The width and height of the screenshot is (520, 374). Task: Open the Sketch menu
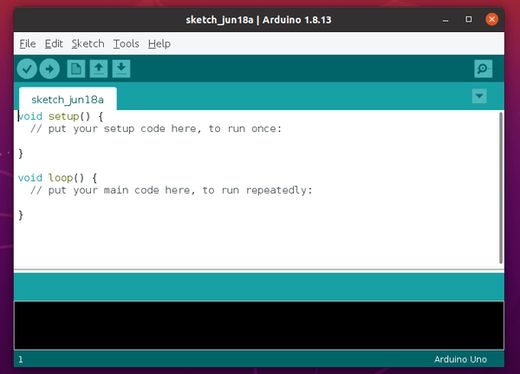(x=88, y=44)
